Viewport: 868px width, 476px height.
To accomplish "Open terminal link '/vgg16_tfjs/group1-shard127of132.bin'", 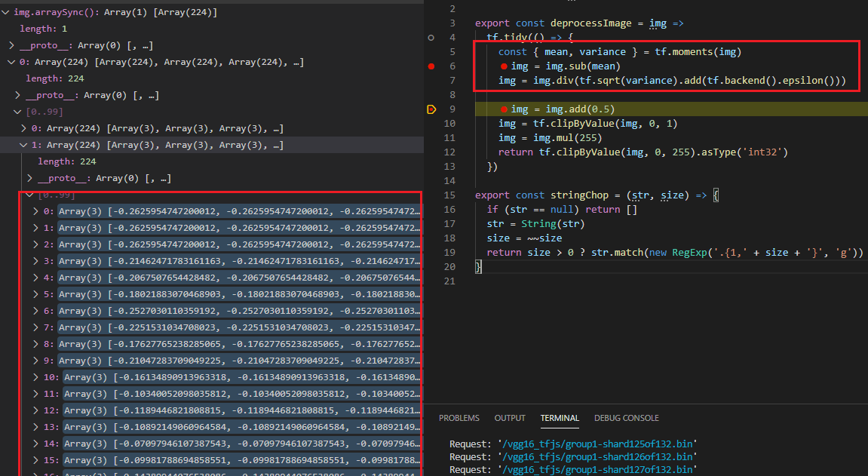I will tap(597, 469).
